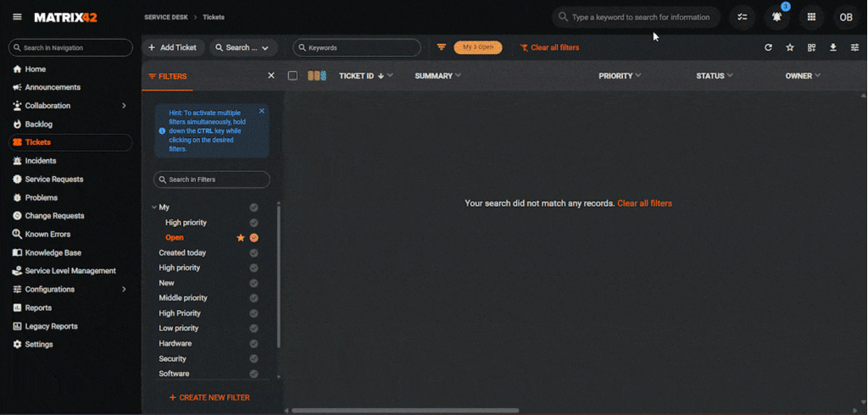This screenshot has height=415, width=868.
Task: Open the apps grid menu
Action: (x=811, y=17)
